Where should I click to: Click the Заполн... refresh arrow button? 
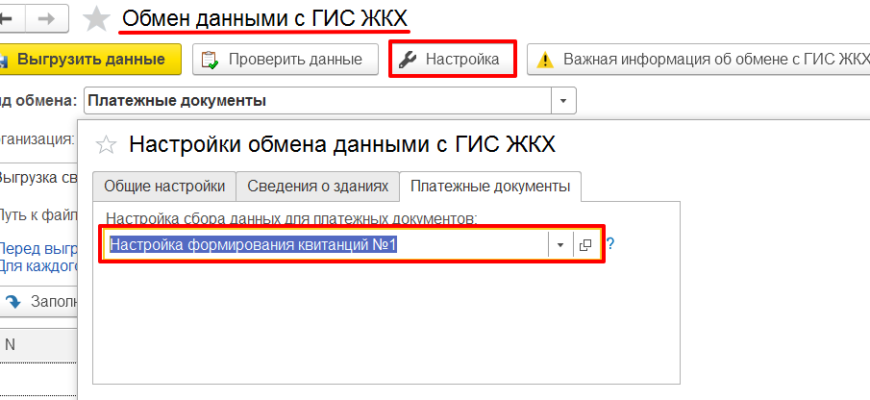click(39, 302)
